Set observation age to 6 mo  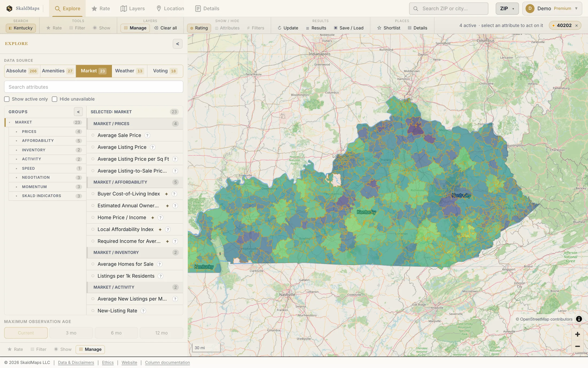click(x=116, y=333)
